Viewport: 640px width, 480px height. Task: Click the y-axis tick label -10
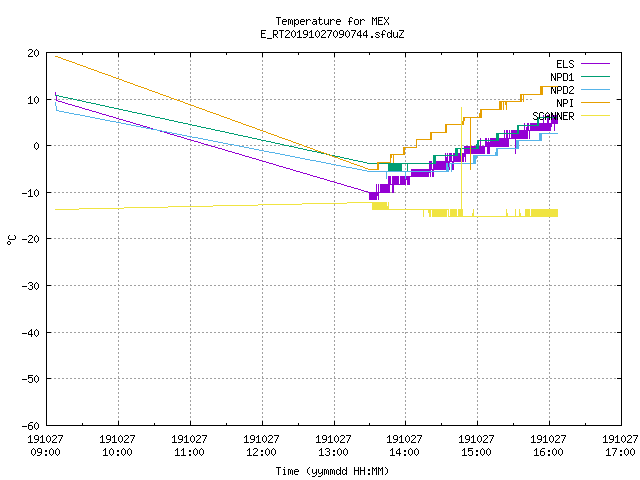(31, 193)
